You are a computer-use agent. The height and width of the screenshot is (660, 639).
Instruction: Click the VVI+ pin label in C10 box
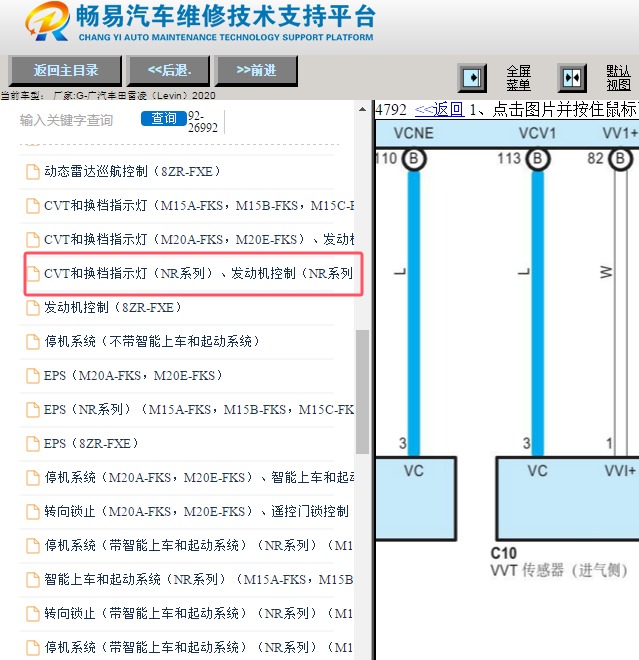coord(620,471)
